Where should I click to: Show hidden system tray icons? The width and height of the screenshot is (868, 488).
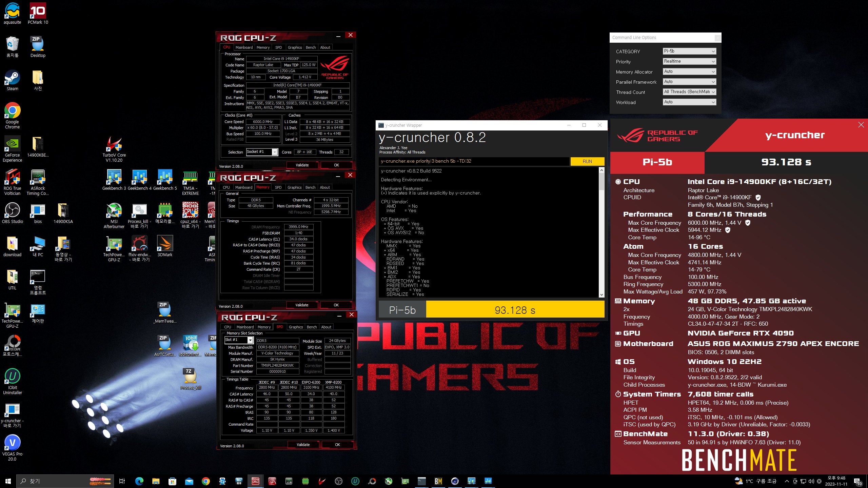pyautogui.click(x=787, y=481)
